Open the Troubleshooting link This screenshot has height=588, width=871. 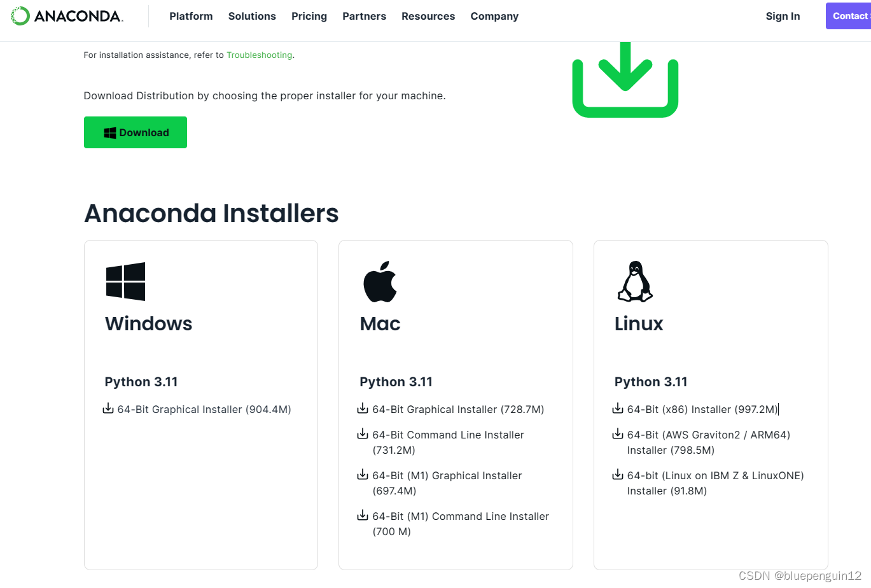(260, 55)
